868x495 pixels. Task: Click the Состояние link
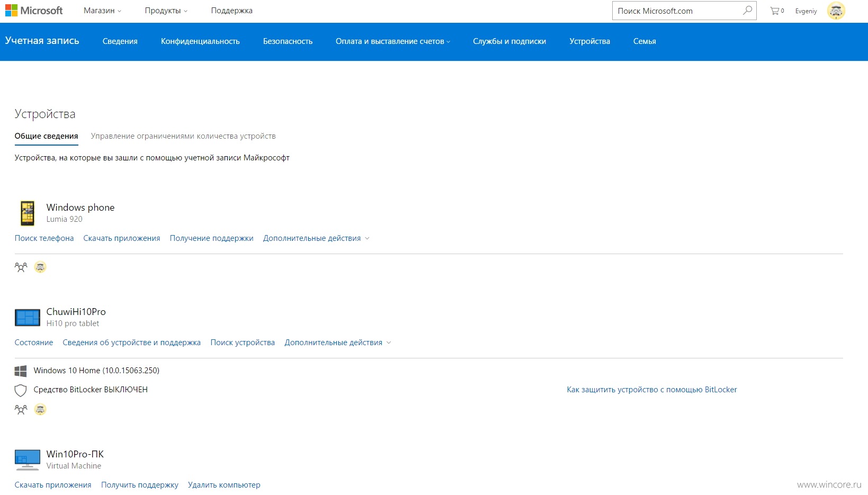click(34, 343)
